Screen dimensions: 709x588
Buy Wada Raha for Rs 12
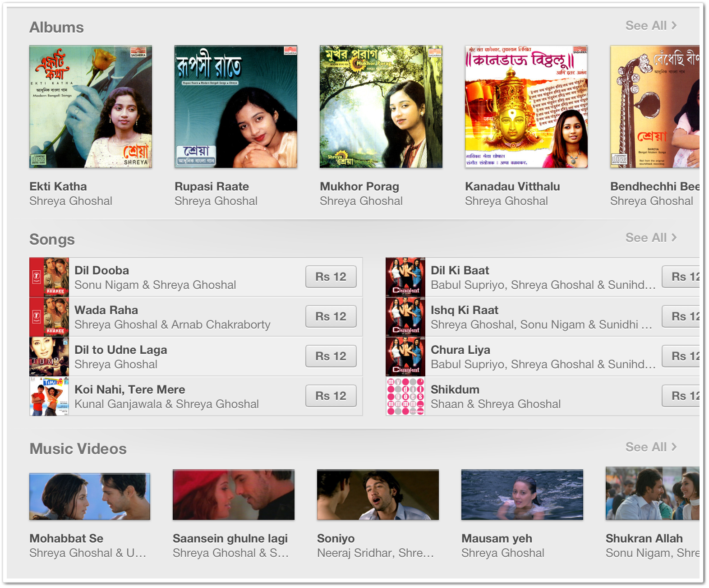click(x=331, y=316)
